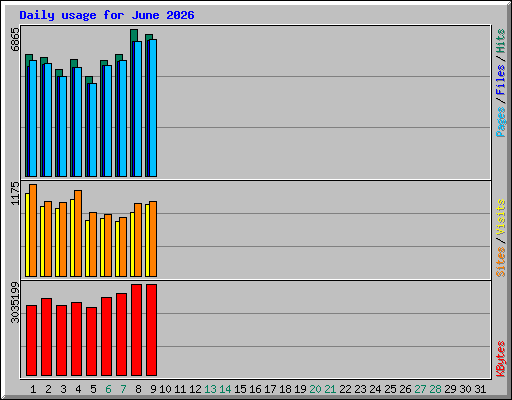The height and width of the screenshot is (400, 512).
Task: Click the day label '10' on x-axis
Action: 165,389
